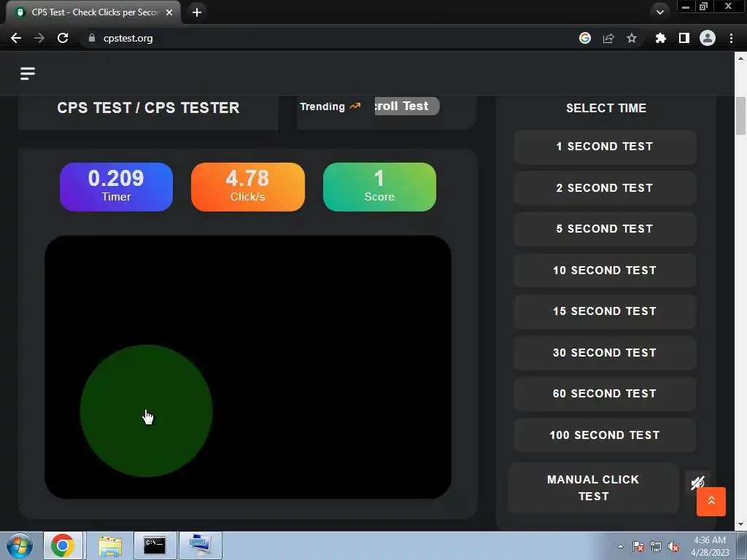Image resolution: width=747 pixels, height=560 pixels.
Task: Click the page vertical scrollbar thumb
Action: pyautogui.click(x=740, y=116)
